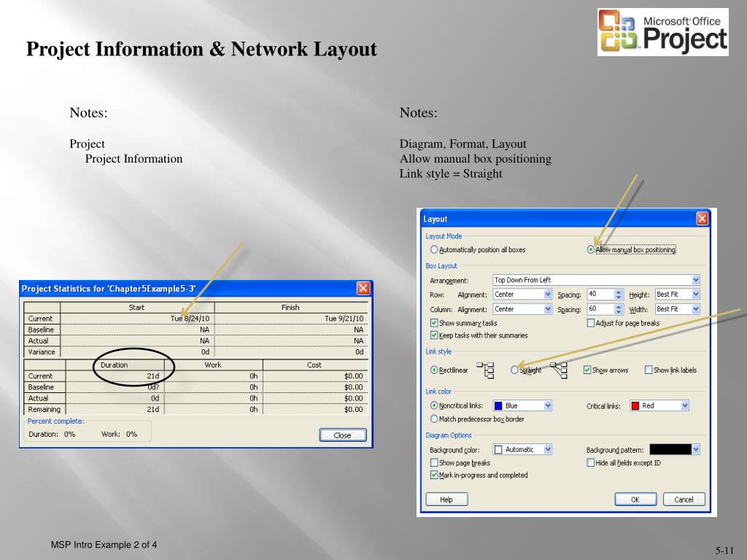Image resolution: width=747 pixels, height=560 pixels.
Task: Click the red Critical links color swatch
Action: tap(635, 405)
